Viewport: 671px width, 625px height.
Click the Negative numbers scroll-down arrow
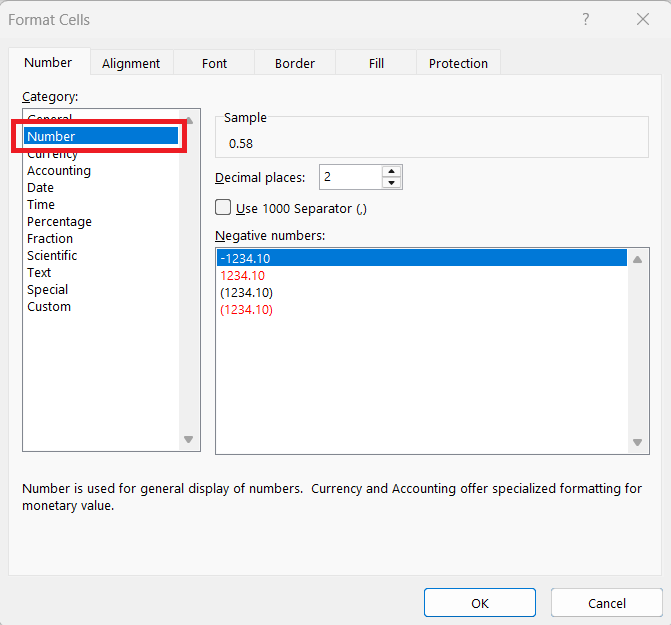click(x=638, y=442)
